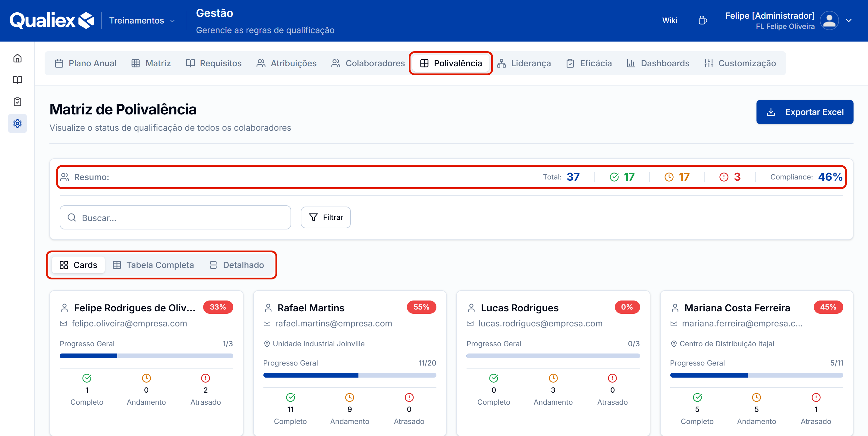
Task: Open the Atribuições tab
Action: [286, 63]
